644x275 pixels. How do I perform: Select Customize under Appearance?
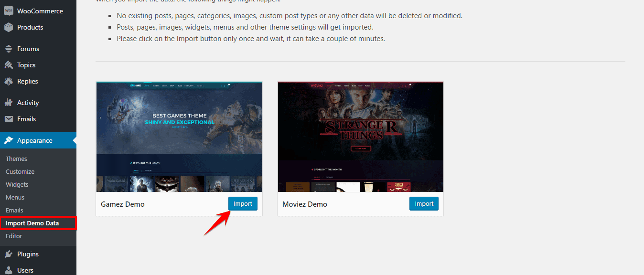(20, 171)
